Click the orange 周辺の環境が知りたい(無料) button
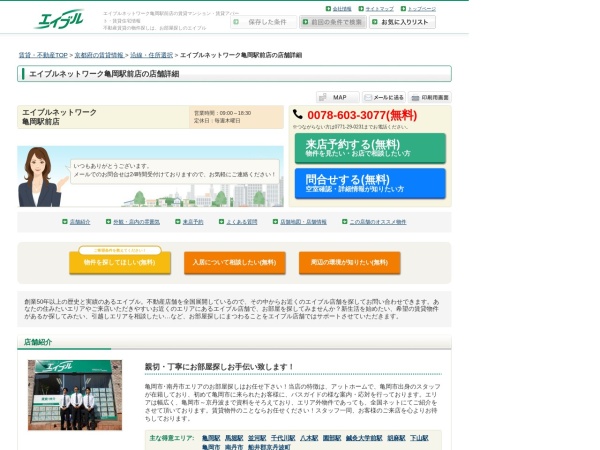Image resolution: width=600 pixels, height=450 pixels. point(349,262)
